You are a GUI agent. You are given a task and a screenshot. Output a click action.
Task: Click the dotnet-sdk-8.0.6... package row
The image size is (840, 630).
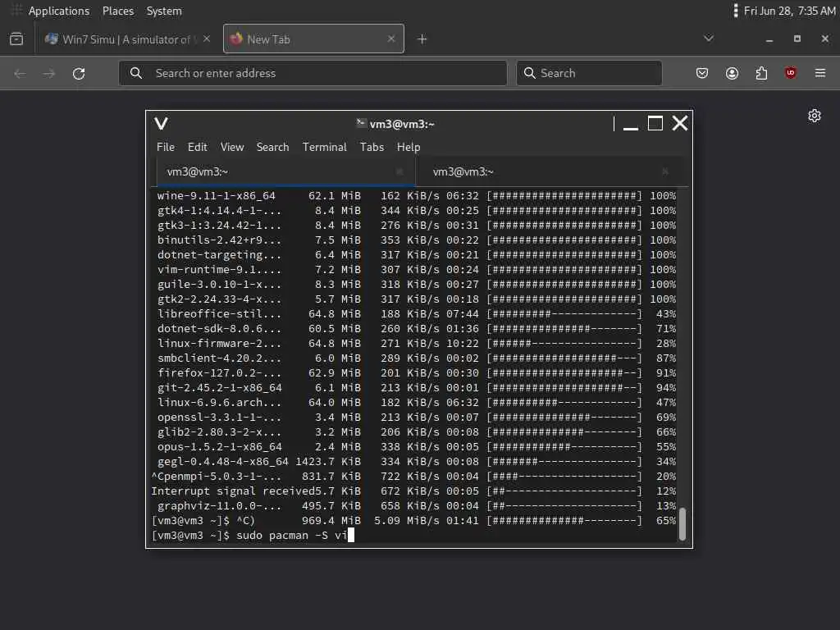[x=416, y=328]
